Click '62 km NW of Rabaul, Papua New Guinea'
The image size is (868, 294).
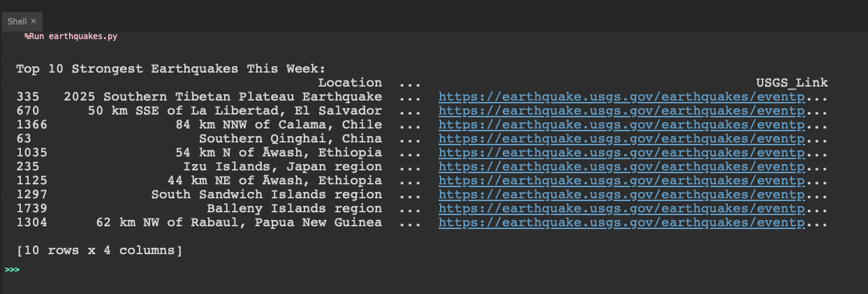[239, 222]
